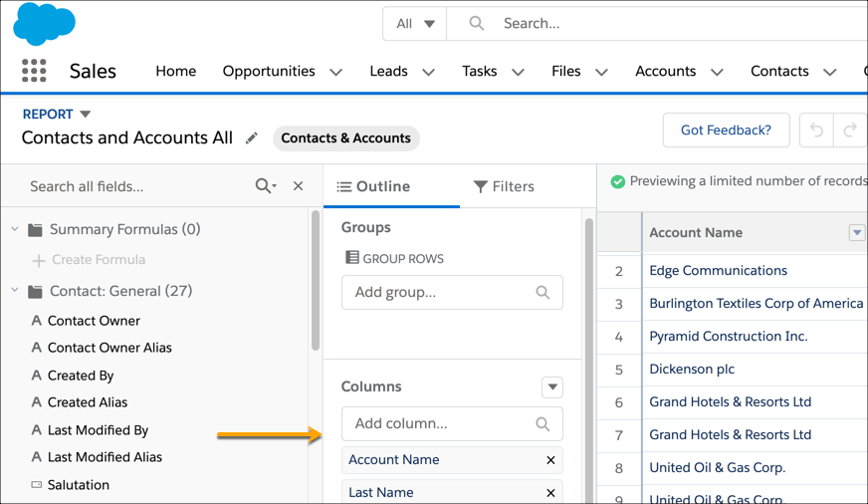Screen dimensions: 868x504
Task: Open the REPORT type dropdown arrow
Action: [x=86, y=115]
